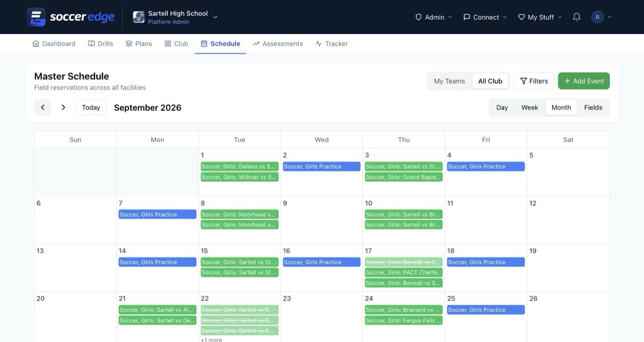Click the SoccerEdge logo
This screenshot has width=644, height=342.
[70, 17]
